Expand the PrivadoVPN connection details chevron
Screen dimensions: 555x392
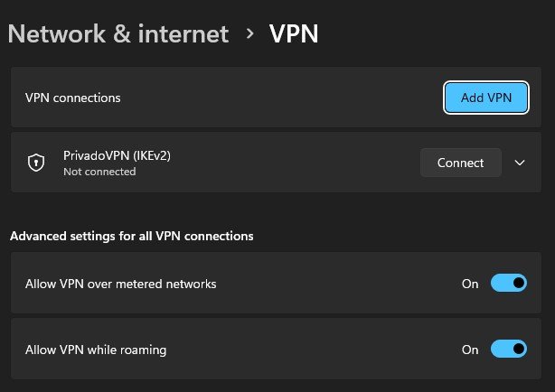point(520,163)
